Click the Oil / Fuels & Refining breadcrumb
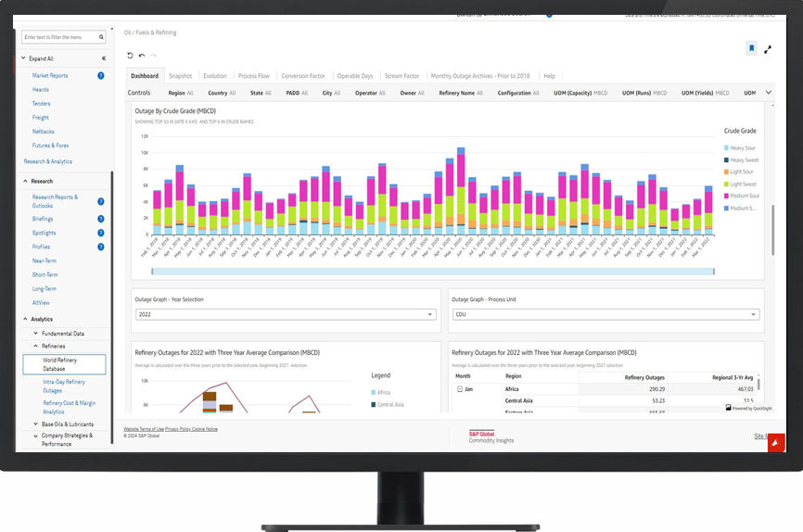Viewport: 803px width, 532px height. point(150,32)
